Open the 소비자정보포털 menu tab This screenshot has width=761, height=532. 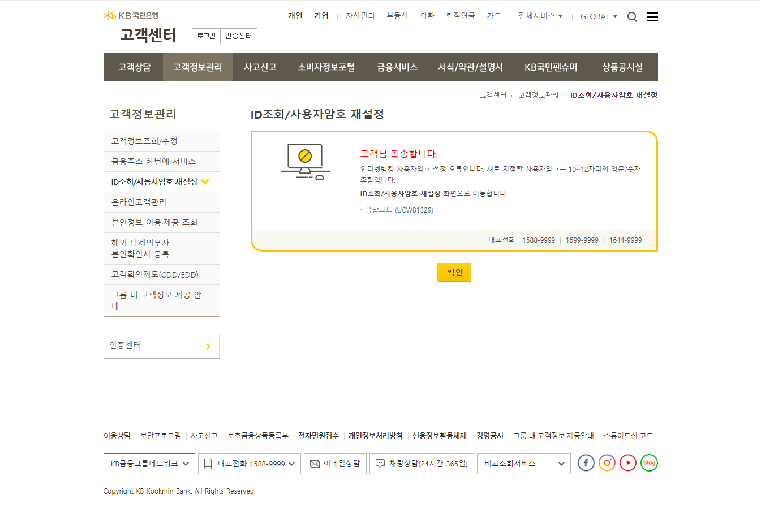[326, 67]
